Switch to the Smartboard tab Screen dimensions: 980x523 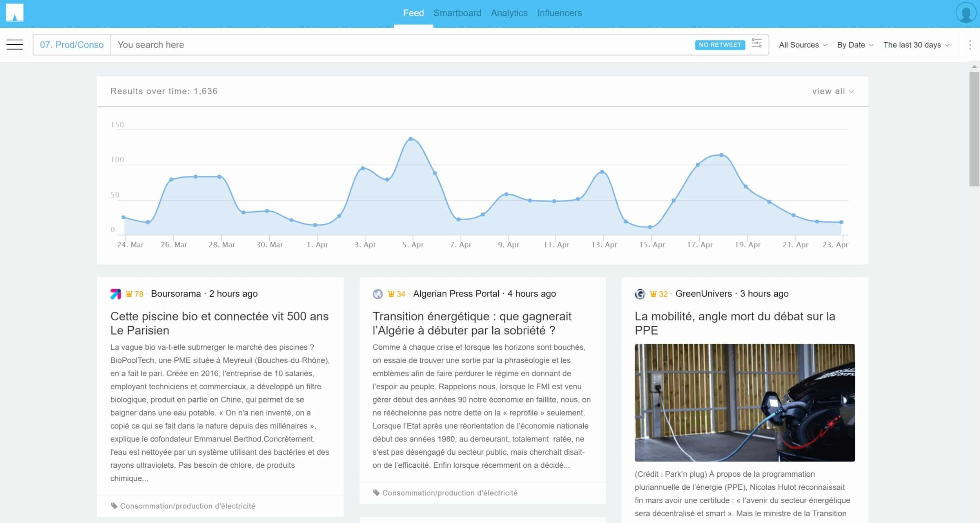[x=457, y=13]
